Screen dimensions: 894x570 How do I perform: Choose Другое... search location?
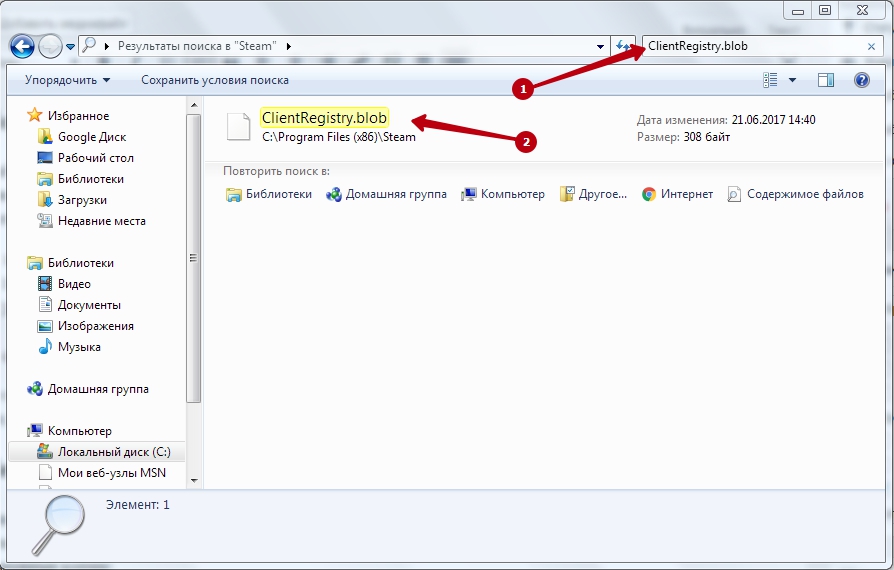click(594, 194)
